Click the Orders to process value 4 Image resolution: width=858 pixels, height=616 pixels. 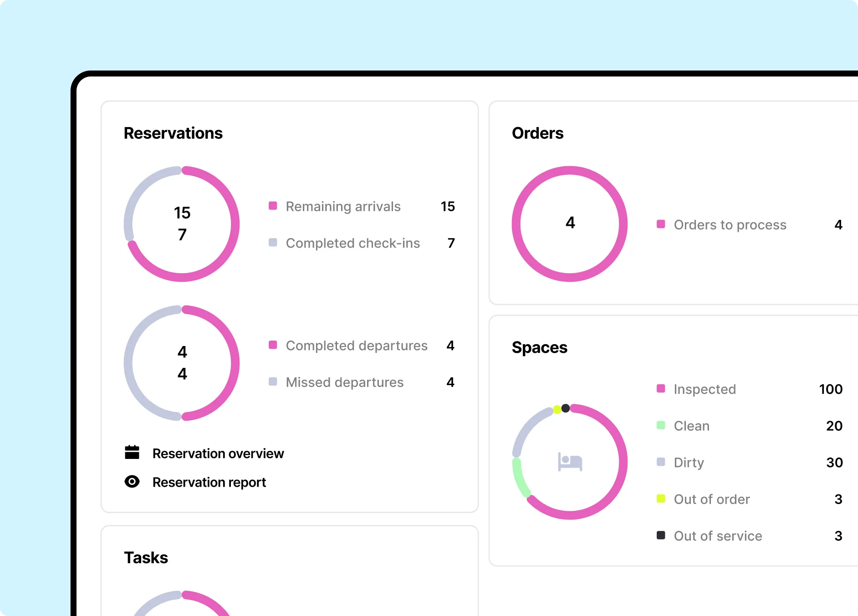[x=838, y=225]
